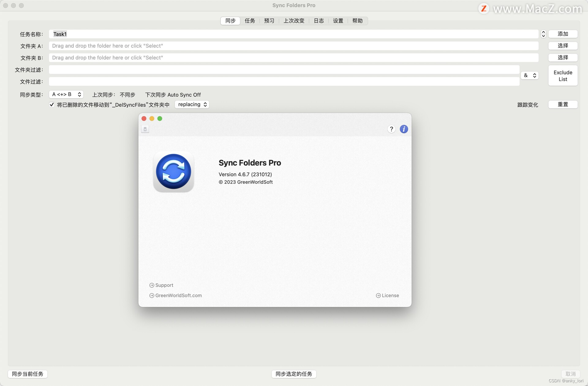
Task: Click 选择 button for folder A
Action: pyautogui.click(x=563, y=46)
